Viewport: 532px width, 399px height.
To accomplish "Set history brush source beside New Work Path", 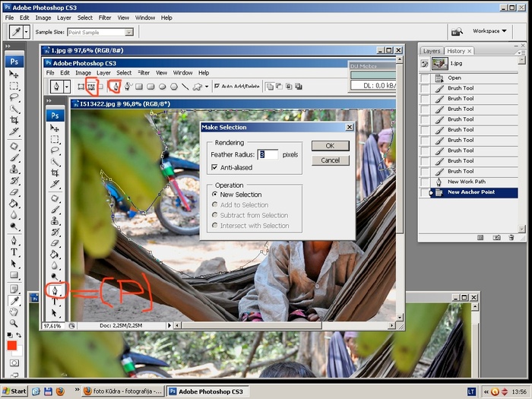I will coord(425,182).
